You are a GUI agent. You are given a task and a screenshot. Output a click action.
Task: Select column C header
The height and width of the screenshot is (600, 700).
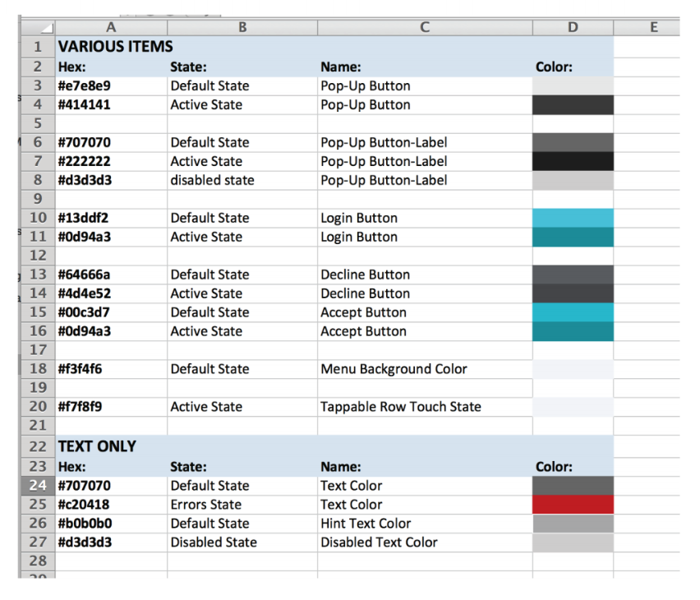point(425,27)
